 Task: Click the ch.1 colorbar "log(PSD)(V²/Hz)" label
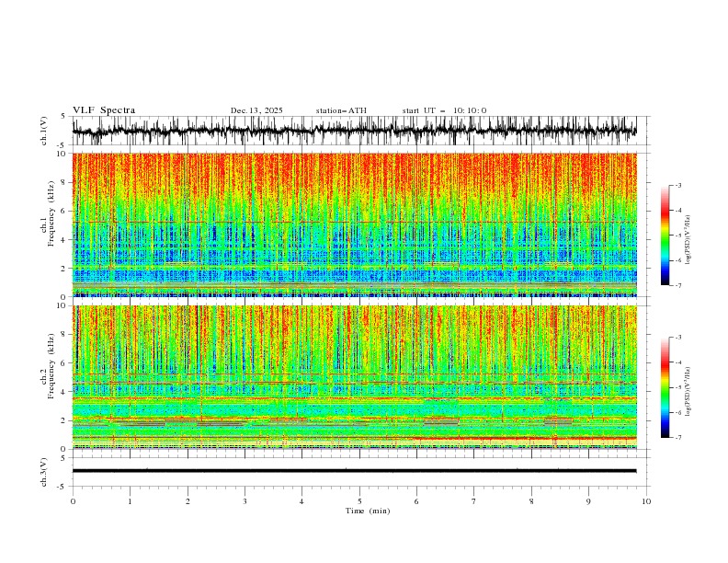pyautogui.click(x=688, y=240)
